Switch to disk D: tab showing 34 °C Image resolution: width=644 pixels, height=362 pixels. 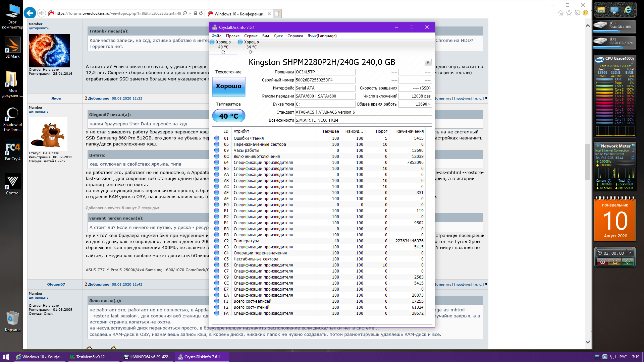pos(251,47)
